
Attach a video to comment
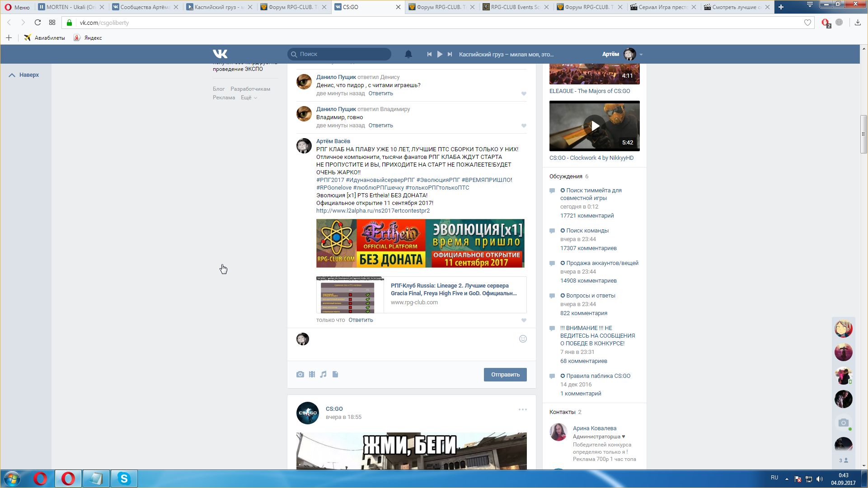click(x=312, y=375)
